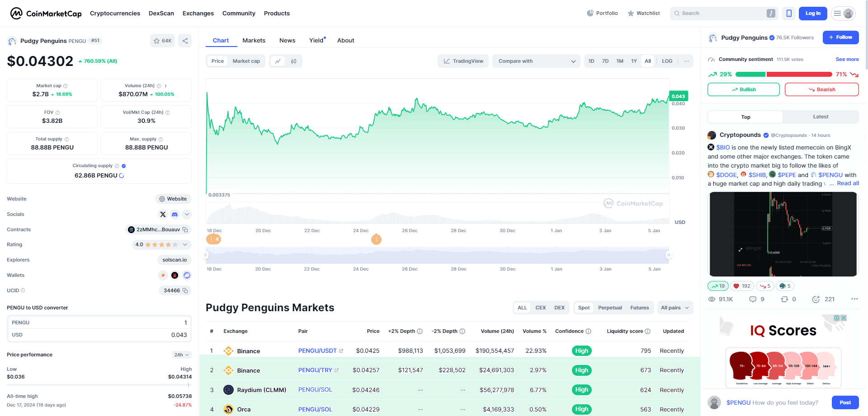Copy the UCID 34466 icon
This screenshot has height=416, width=868.
point(185,290)
